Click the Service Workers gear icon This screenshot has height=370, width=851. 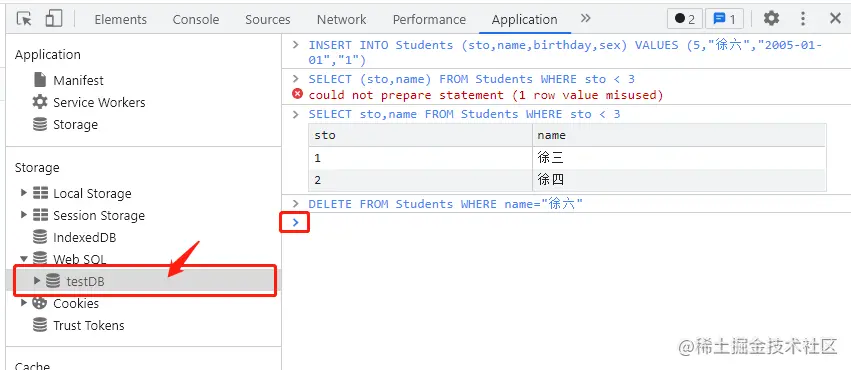pyautogui.click(x=40, y=102)
